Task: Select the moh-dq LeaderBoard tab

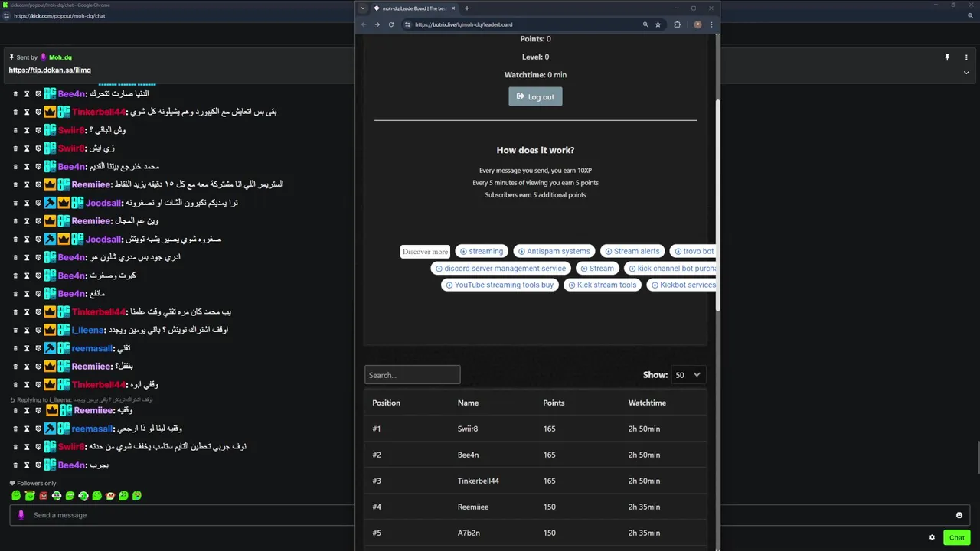Action: click(414, 8)
